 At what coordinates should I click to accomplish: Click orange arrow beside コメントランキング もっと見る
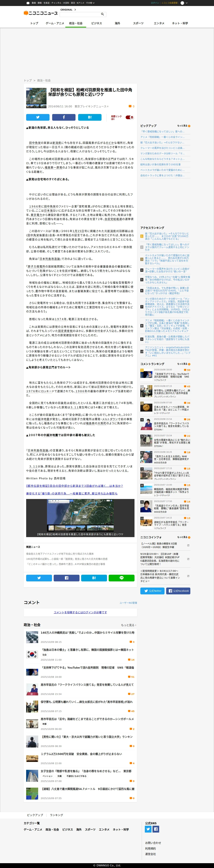[189, 364]
